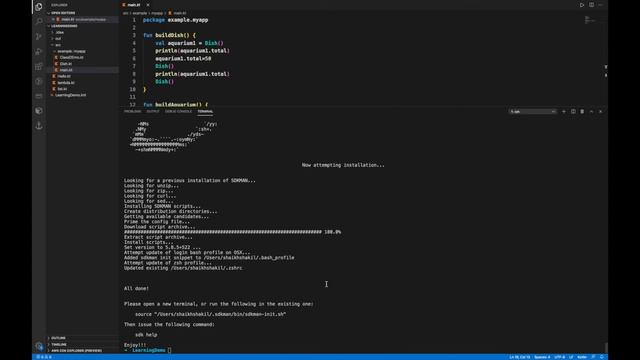Select the Terminal panel tab

(x=205, y=111)
